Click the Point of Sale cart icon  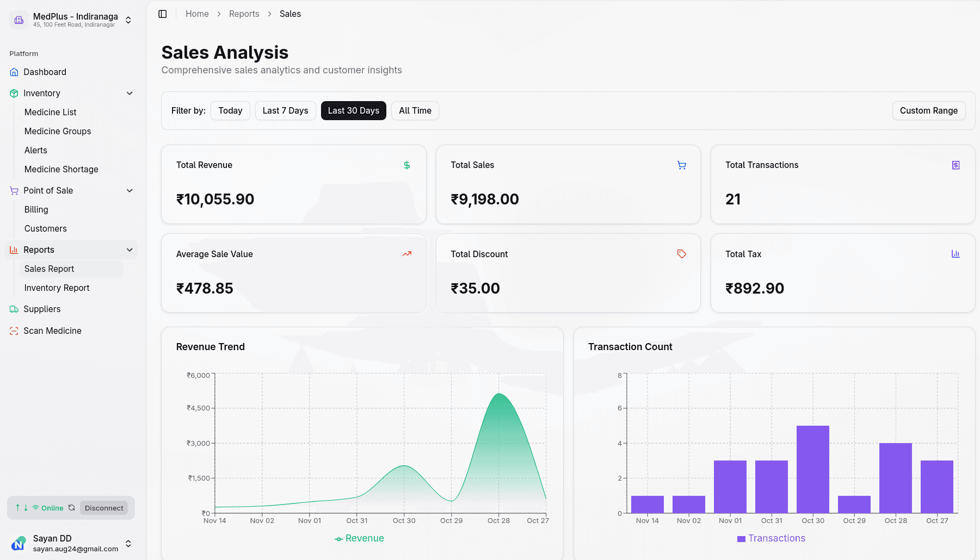click(14, 191)
